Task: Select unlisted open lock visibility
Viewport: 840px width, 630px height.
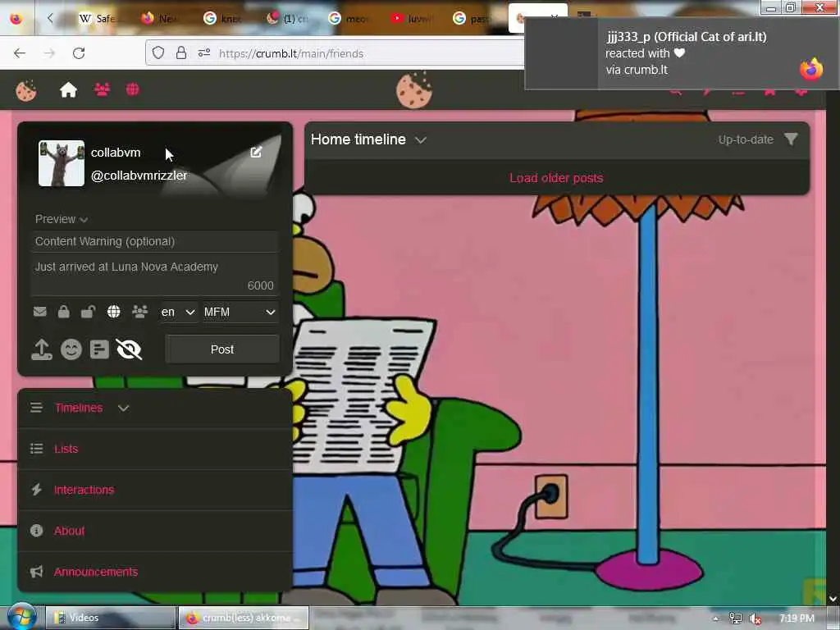Action: coord(88,312)
